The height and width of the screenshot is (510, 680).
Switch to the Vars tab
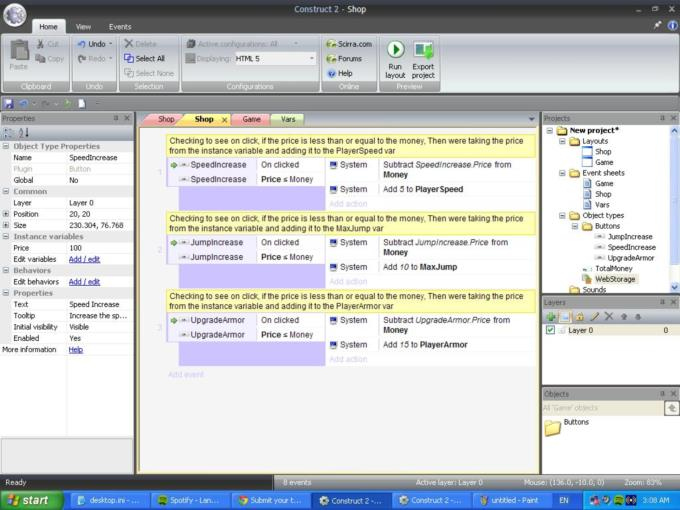click(288, 119)
